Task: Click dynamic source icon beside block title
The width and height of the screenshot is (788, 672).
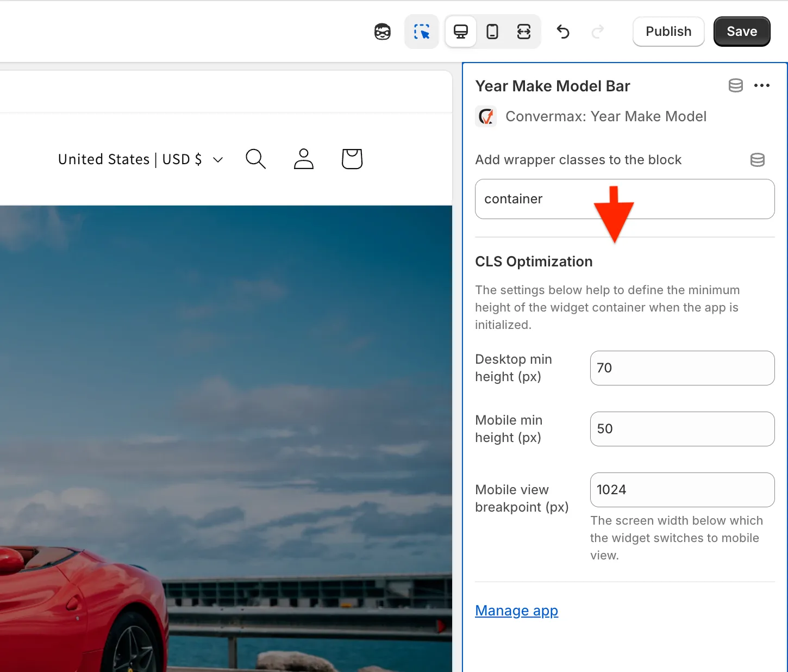Action: tap(735, 85)
